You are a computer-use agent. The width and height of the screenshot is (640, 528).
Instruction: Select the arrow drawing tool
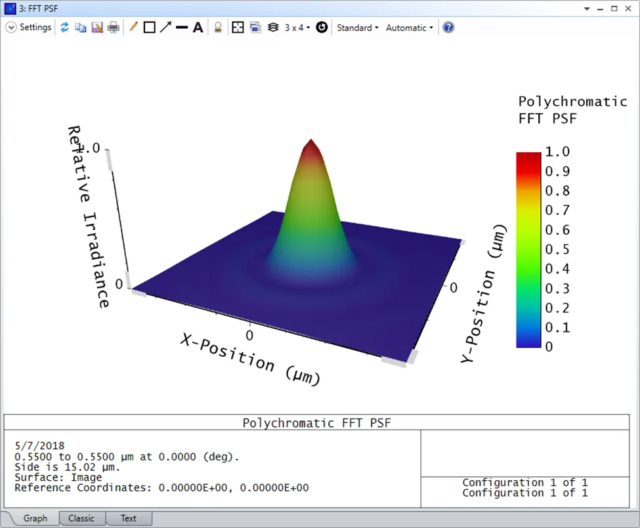(x=166, y=27)
